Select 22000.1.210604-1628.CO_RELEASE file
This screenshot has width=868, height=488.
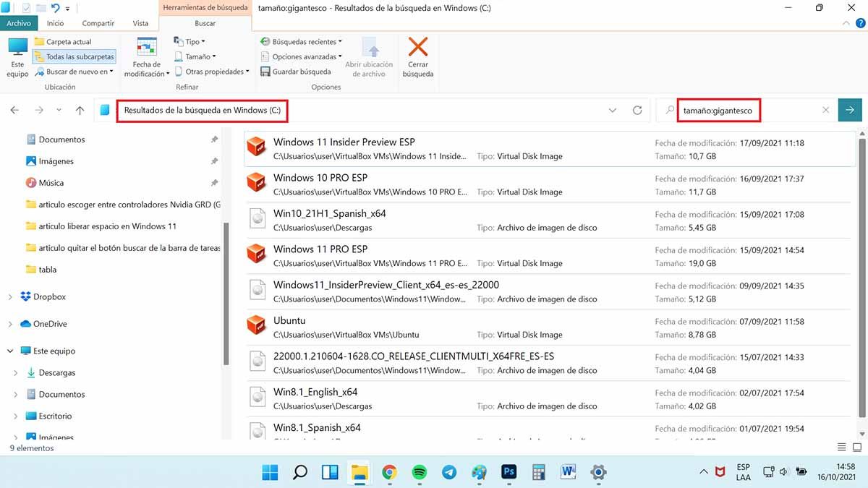click(550, 363)
